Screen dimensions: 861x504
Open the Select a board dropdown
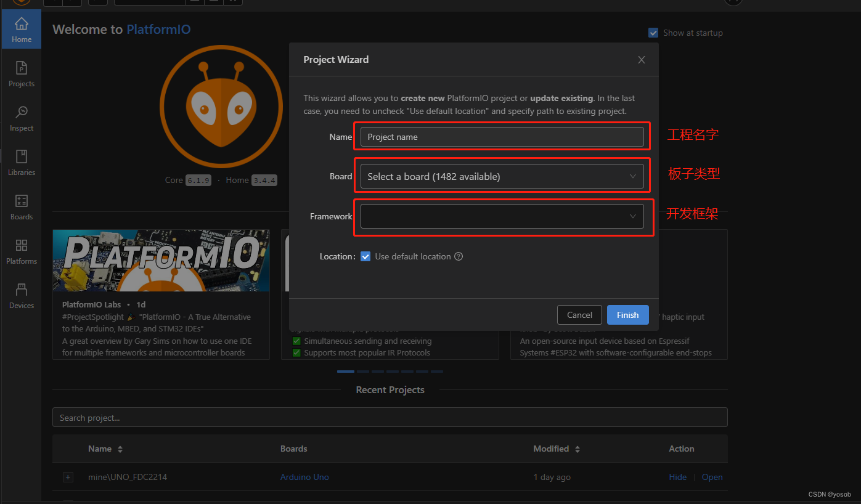tap(502, 176)
